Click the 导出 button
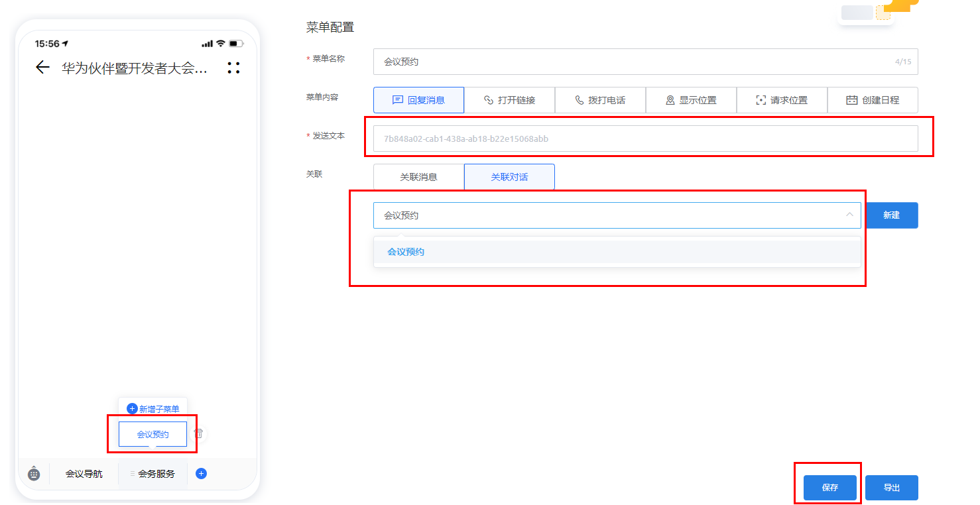The height and width of the screenshot is (505, 980). point(892,488)
